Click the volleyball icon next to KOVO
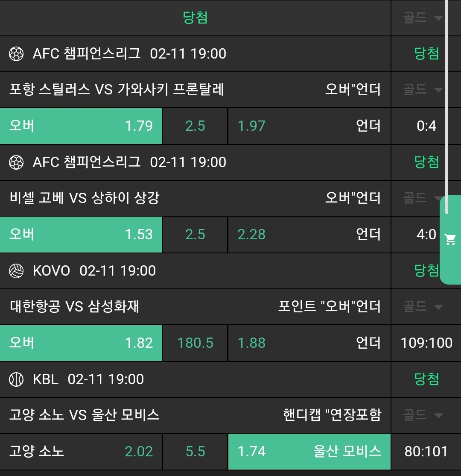The height and width of the screenshot is (476, 461). (16, 271)
